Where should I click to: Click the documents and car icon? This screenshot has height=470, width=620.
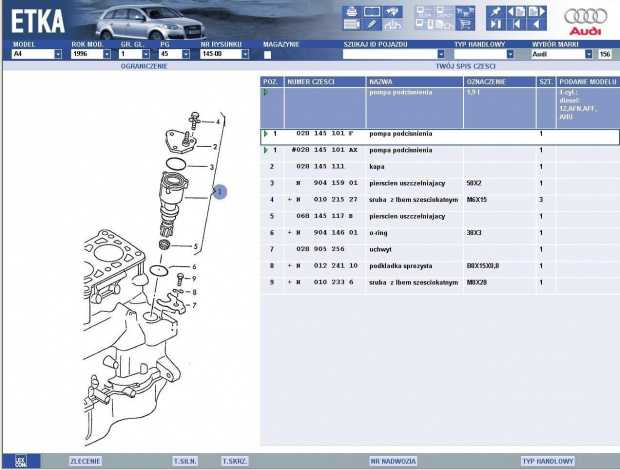[x=445, y=25]
